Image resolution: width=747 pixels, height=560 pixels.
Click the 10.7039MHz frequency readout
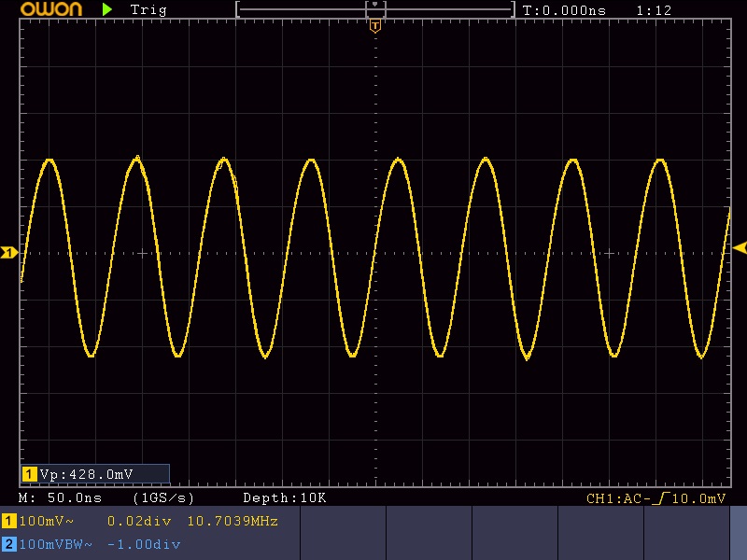pyautogui.click(x=233, y=521)
